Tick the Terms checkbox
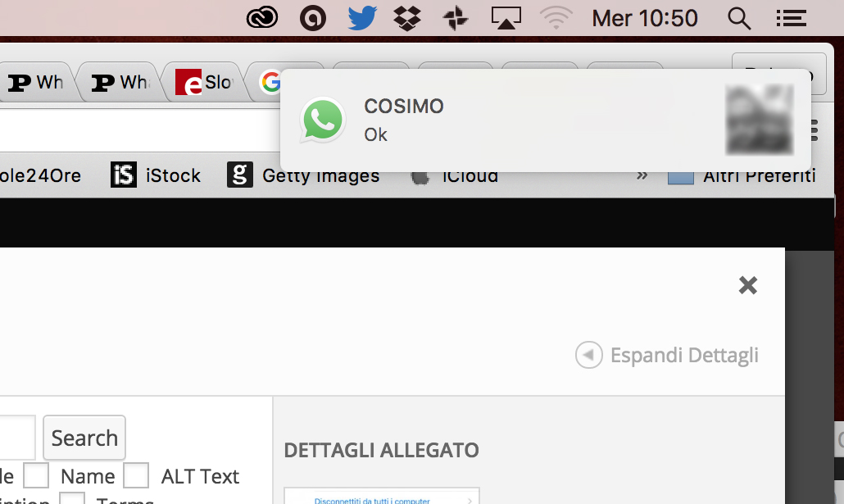Image resolution: width=844 pixels, height=504 pixels. click(x=73, y=498)
